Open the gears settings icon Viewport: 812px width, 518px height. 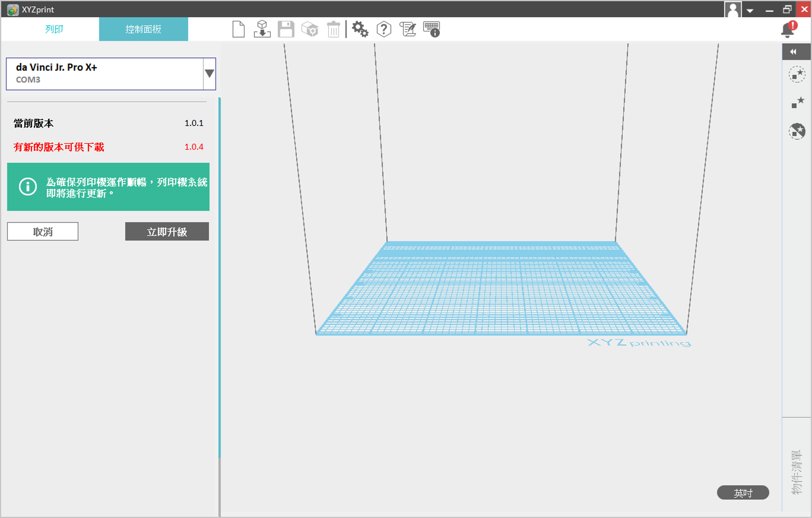tap(360, 29)
